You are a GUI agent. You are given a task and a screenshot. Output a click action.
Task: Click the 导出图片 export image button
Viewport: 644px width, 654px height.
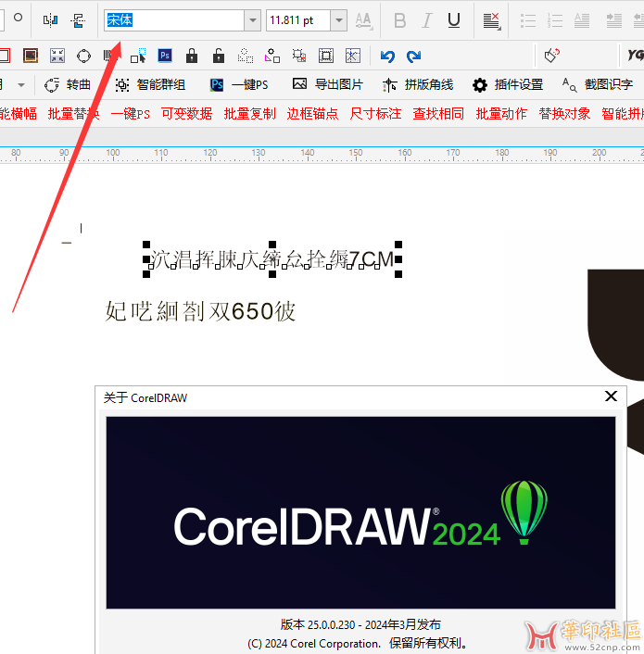tap(328, 84)
